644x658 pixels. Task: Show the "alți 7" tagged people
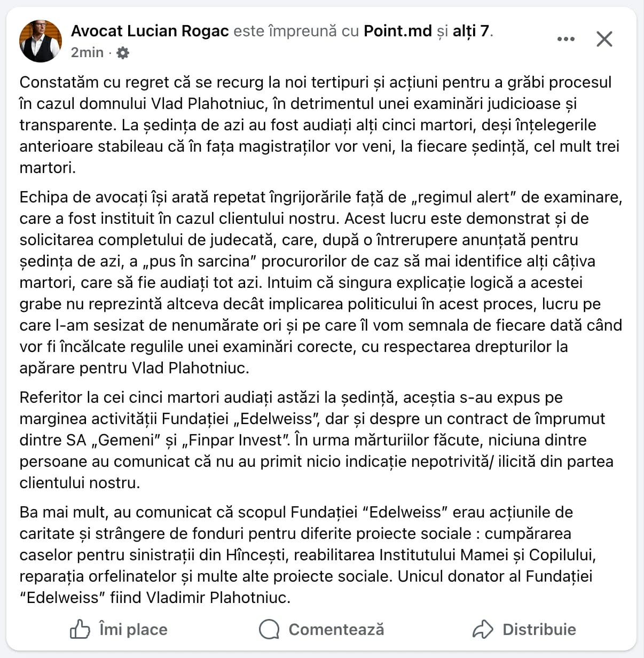[471, 31]
